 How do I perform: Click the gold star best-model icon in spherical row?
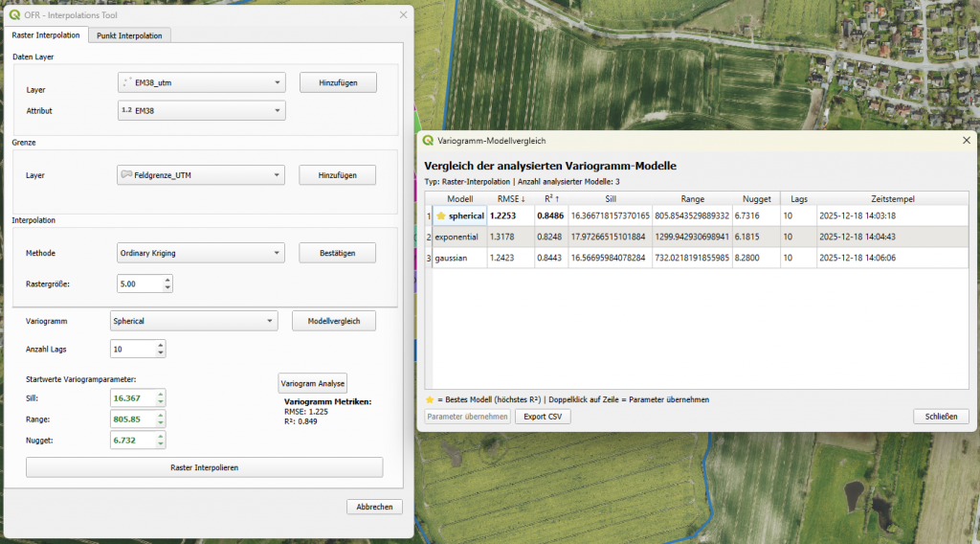441,215
